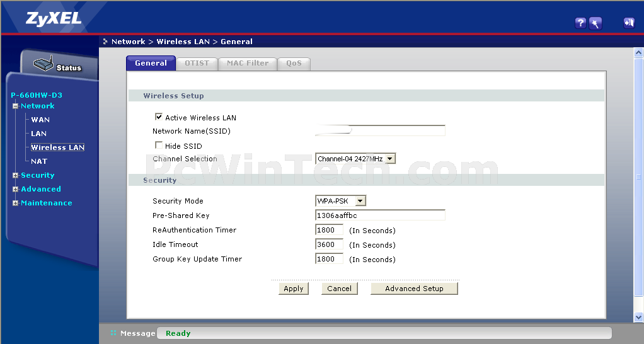This screenshot has height=344, width=644.
Task: Switch to the General tab
Action: 151,63
